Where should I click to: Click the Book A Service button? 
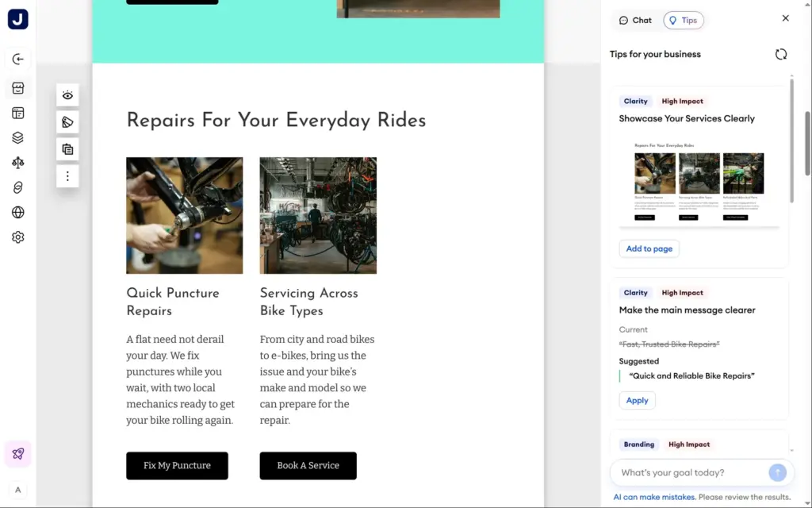(x=308, y=465)
